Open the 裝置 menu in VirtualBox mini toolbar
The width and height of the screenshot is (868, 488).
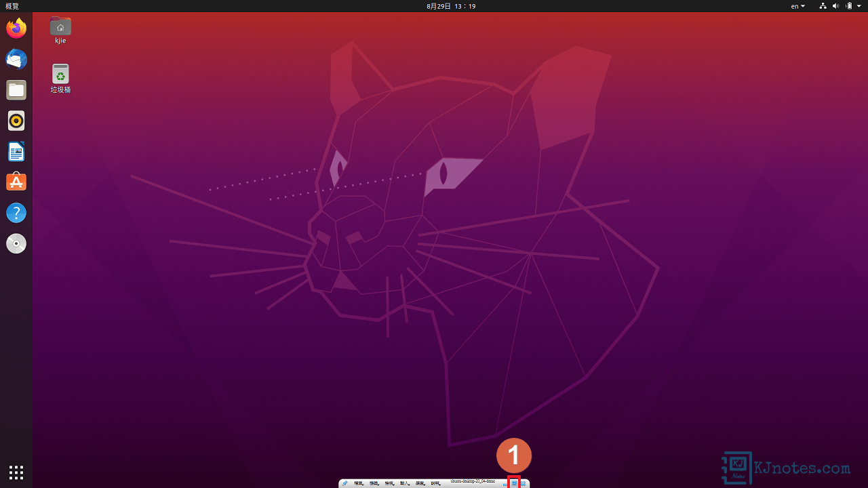(420, 483)
